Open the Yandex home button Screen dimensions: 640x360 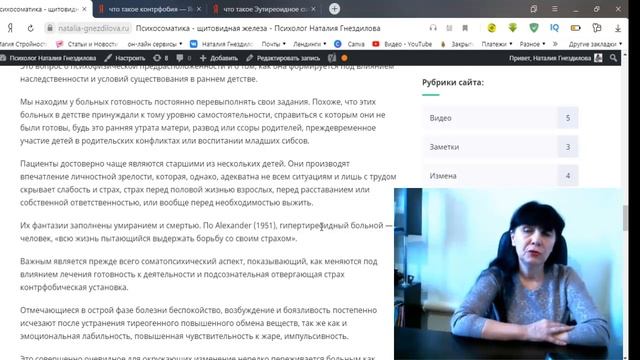point(10,28)
